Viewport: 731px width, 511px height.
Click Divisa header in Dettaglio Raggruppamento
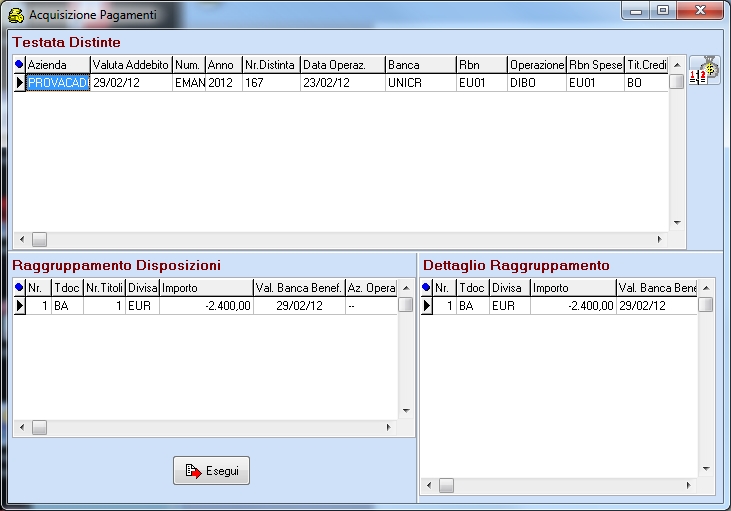tap(510, 288)
